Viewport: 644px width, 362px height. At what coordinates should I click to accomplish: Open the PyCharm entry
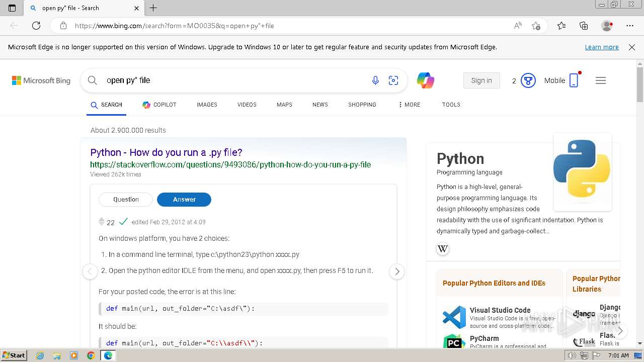click(485, 338)
